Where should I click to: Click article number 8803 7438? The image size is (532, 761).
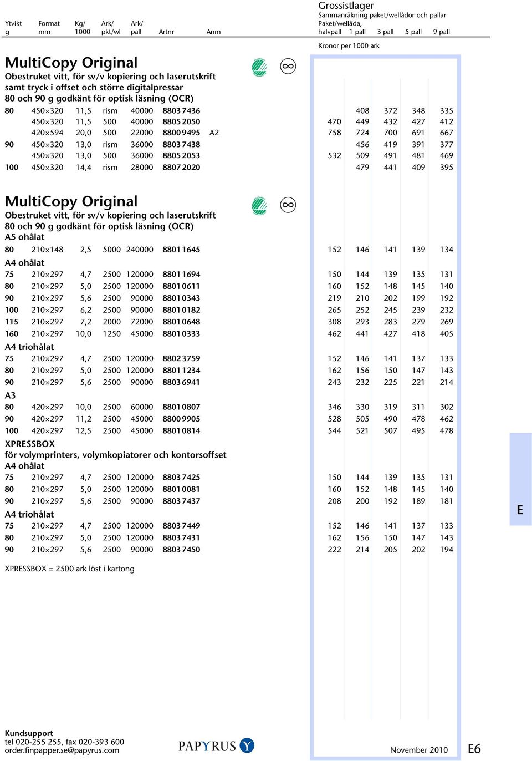181,145
